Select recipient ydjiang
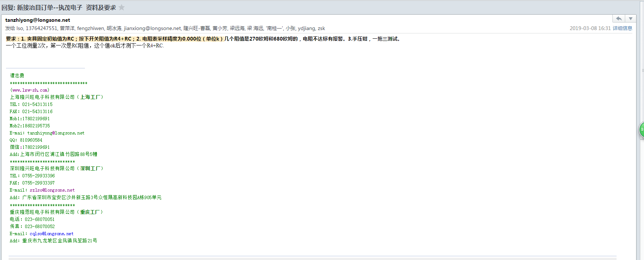 tap(306, 28)
